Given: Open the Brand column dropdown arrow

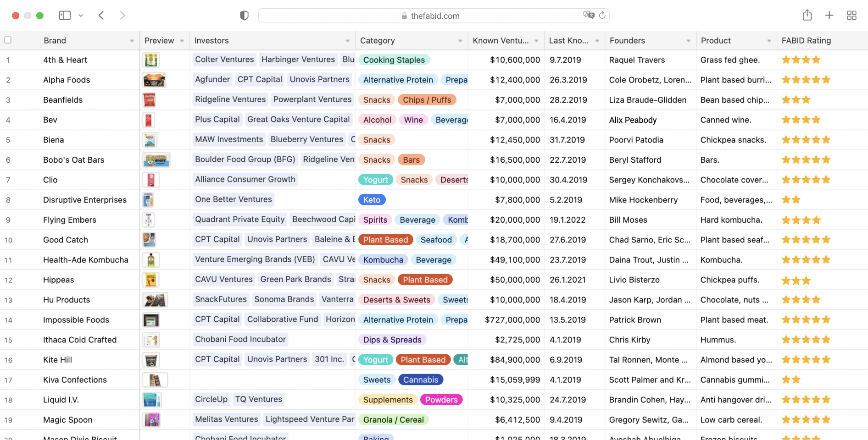Looking at the screenshot, I should [132, 41].
